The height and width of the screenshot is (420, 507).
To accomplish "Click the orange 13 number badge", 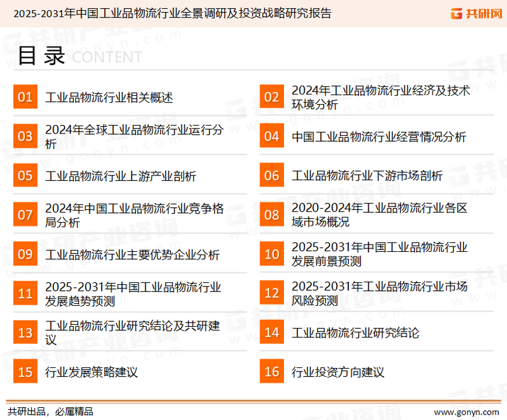I will coord(25,332).
